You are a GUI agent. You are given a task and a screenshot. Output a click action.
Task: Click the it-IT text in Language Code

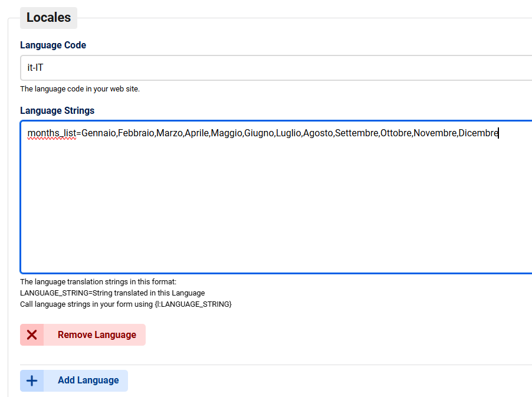pyautogui.click(x=35, y=68)
